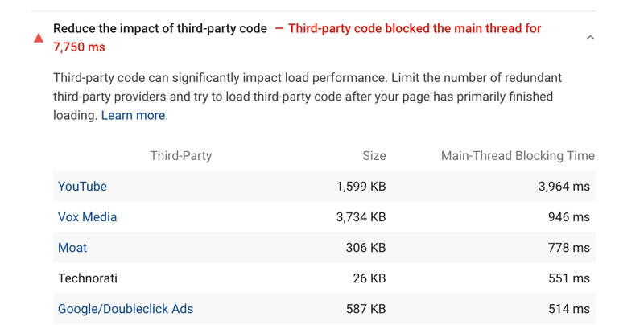644x325 pixels.
Task: Open the Learn more link
Action: (x=134, y=115)
